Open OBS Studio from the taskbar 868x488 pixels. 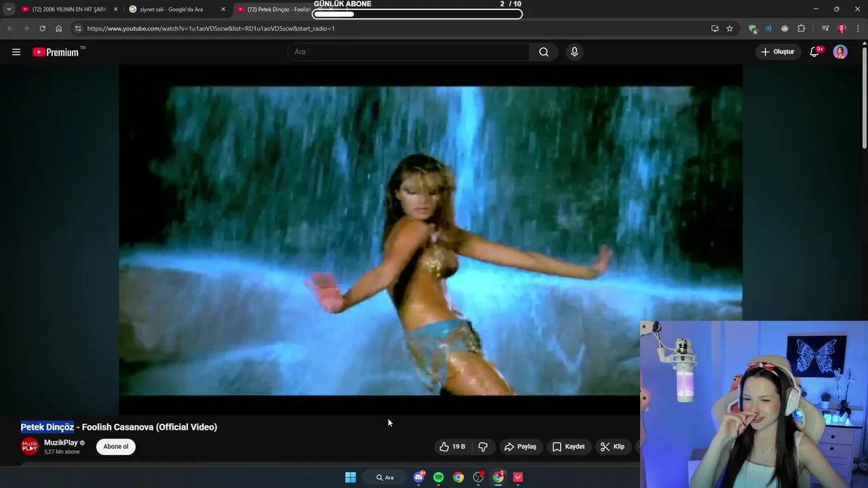coord(479,477)
